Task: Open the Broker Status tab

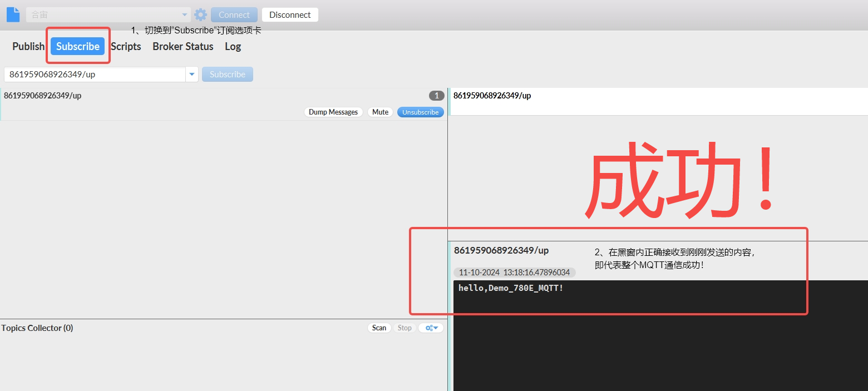Action: click(183, 46)
